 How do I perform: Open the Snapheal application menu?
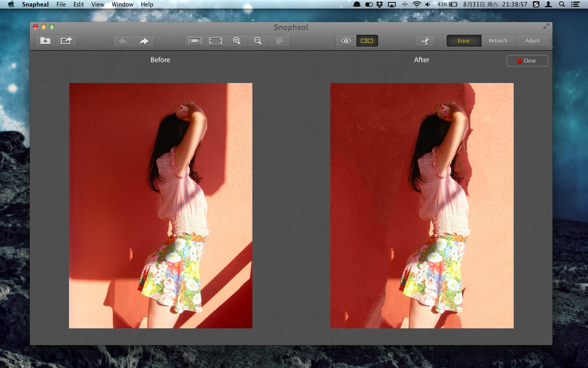coord(35,4)
